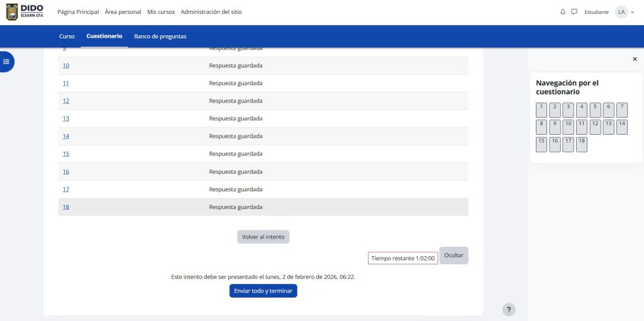
Task: Open the Banco de preguntas tab
Action: pos(160,37)
